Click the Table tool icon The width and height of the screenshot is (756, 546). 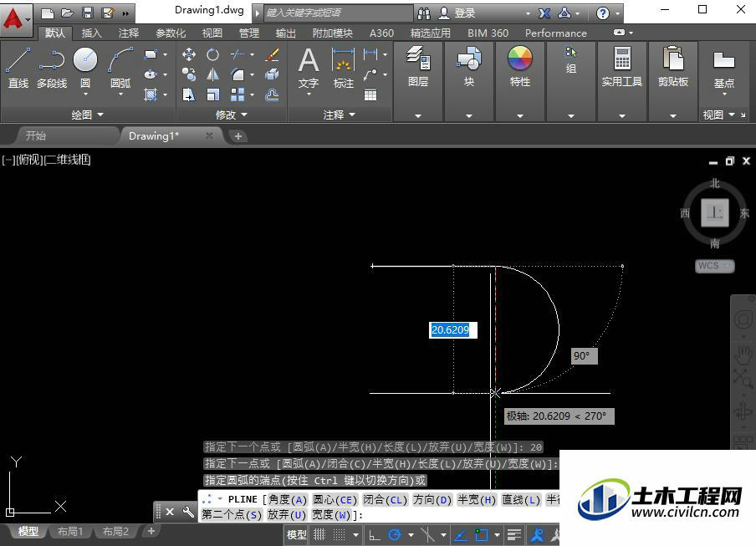click(370, 95)
